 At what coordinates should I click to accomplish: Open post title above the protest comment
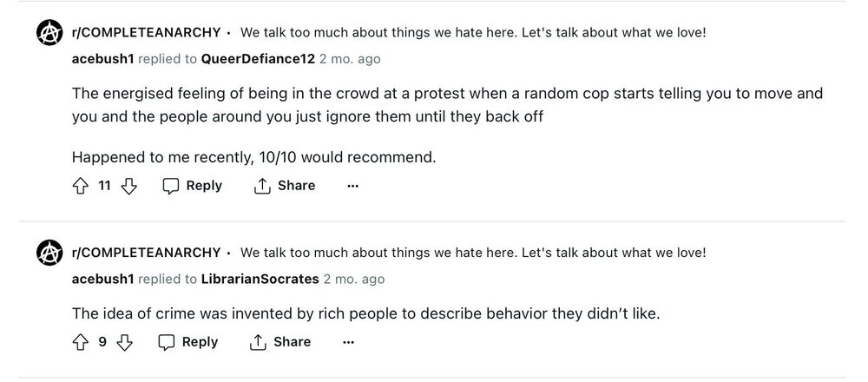(473, 34)
